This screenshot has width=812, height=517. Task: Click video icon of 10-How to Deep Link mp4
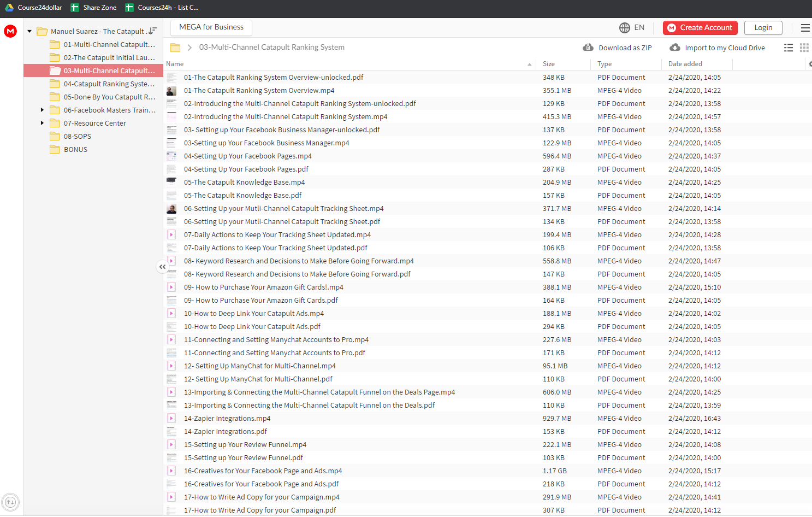(171, 314)
